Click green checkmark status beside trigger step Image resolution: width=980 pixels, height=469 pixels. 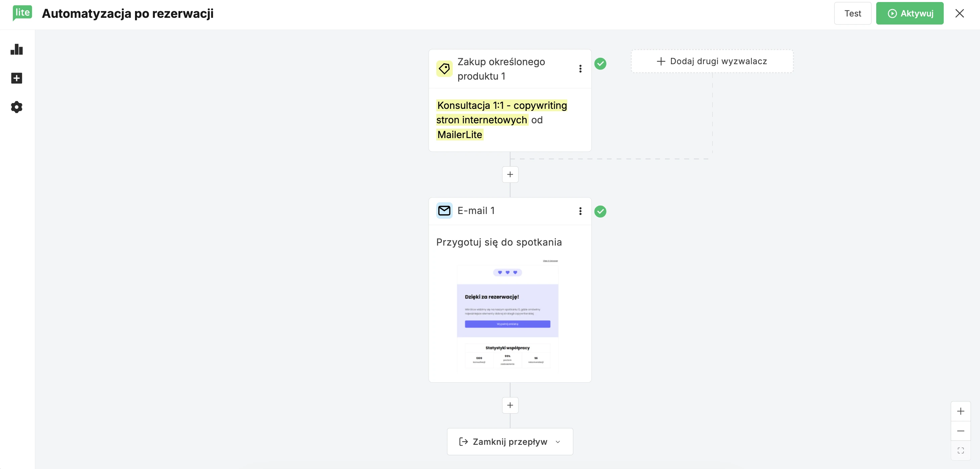(x=600, y=63)
